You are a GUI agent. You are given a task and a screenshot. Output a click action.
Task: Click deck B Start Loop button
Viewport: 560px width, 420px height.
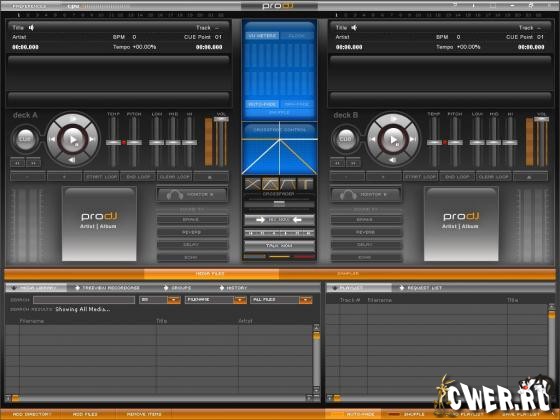(421, 177)
